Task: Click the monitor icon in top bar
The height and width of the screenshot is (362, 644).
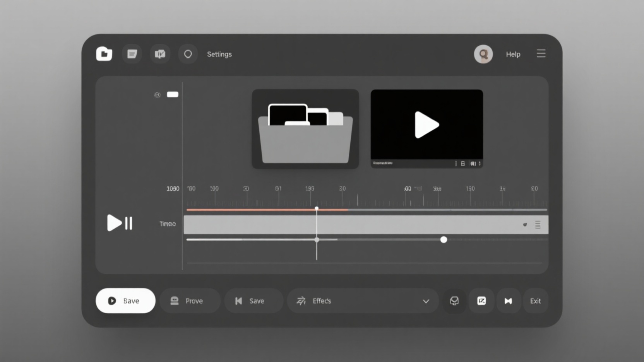Action: click(160, 54)
